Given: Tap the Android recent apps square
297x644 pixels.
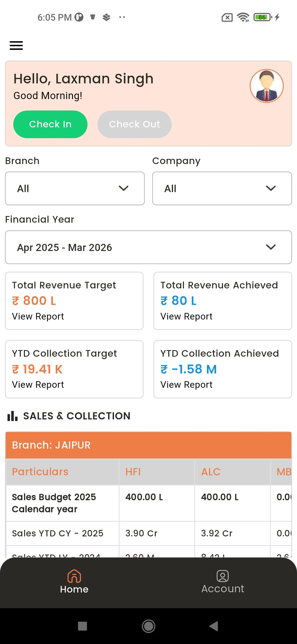Looking at the screenshot, I should 82,626.
